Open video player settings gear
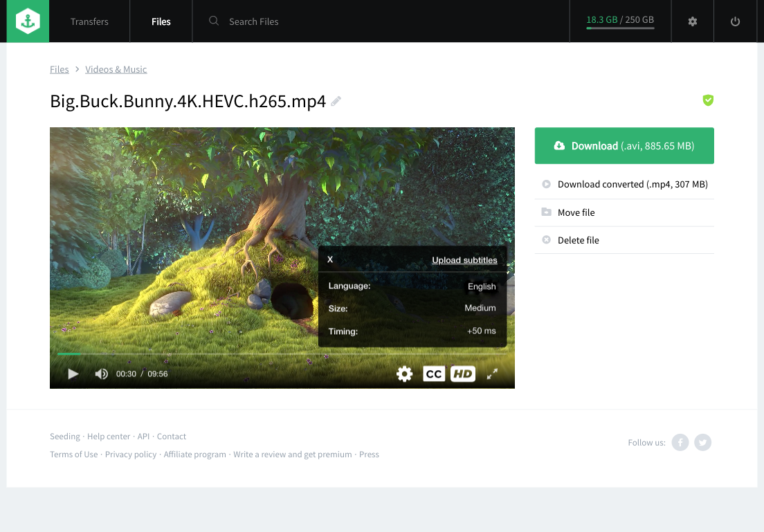This screenshot has height=532, width=764. 404,374
